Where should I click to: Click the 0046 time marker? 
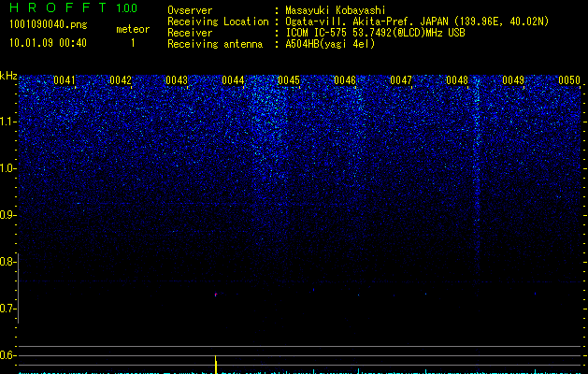[345, 80]
